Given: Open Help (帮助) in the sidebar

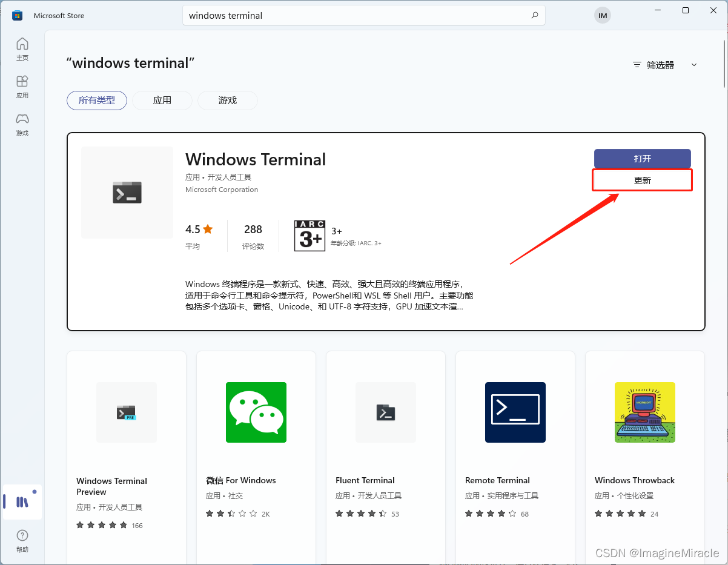Looking at the screenshot, I should pos(22,541).
